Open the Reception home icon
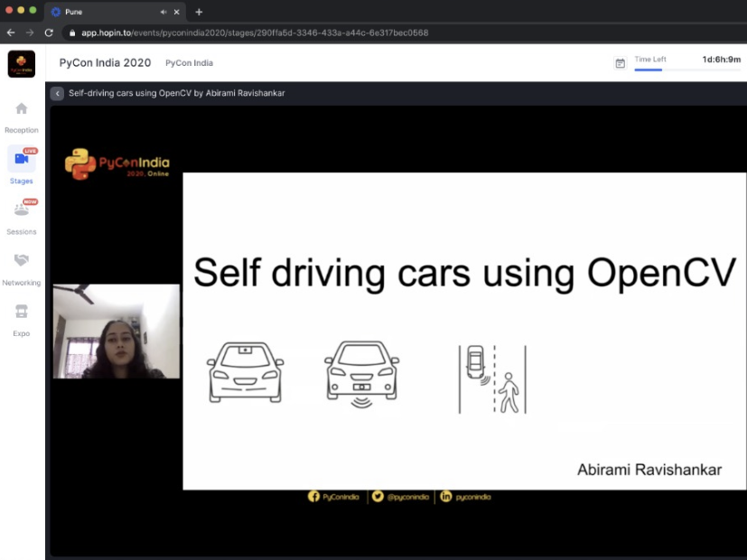 (22, 108)
